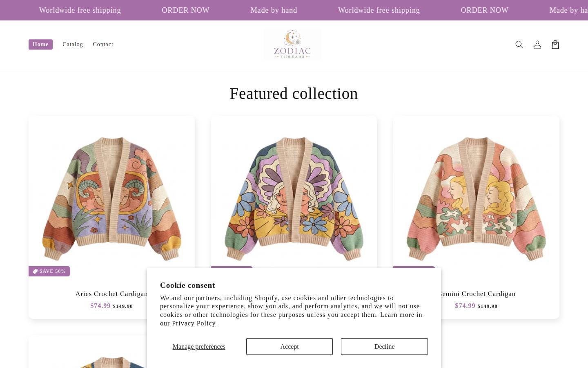588x368 pixels.
Task: Open the search magnifier icon
Action: pyautogui.click(x=519, y=45)
